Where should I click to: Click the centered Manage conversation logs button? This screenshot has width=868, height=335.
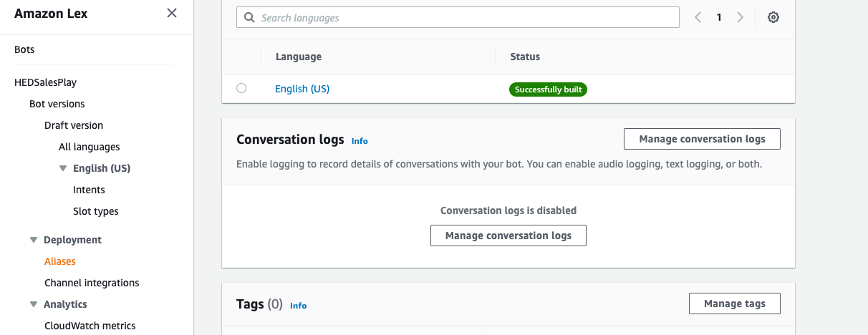(508, 236)
